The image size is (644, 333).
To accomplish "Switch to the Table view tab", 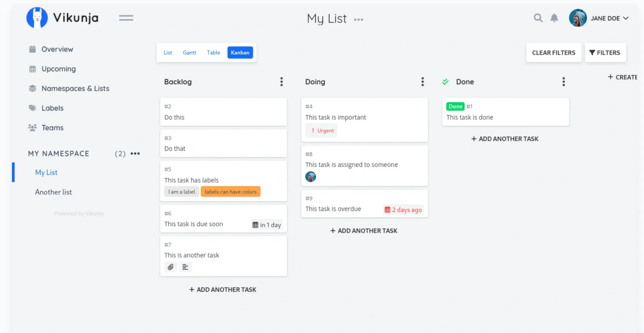I will click(x=214, y=53).
